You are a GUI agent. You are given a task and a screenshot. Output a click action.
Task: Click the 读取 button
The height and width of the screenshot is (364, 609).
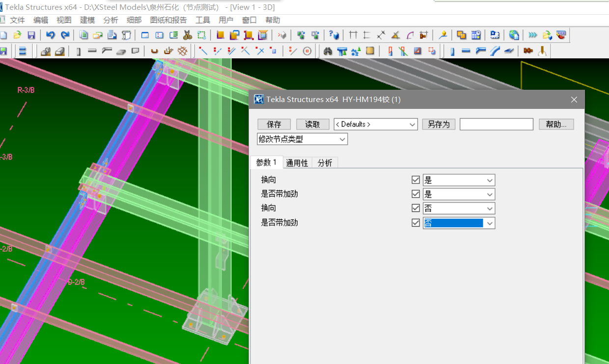coord(312,124)
